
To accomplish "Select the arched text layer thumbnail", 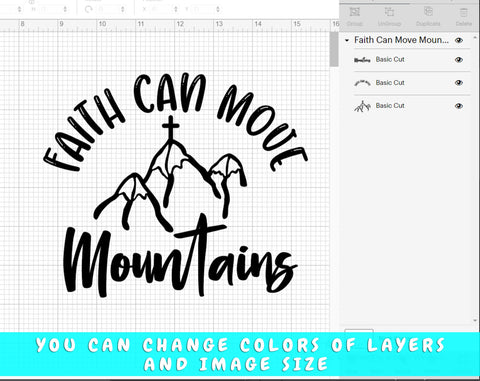I will tap(362, 83).
